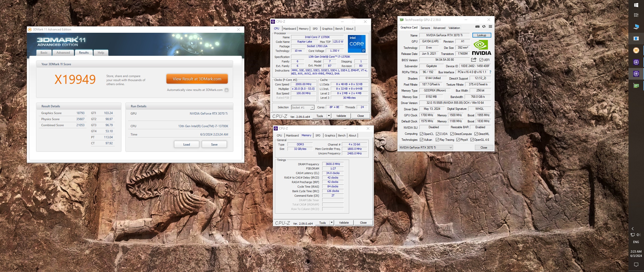The width and height of the screenshot is (644, 272).
Task: Click the DRAM Frequency value 3600.0 MHz
Action: tap(333, 164)
